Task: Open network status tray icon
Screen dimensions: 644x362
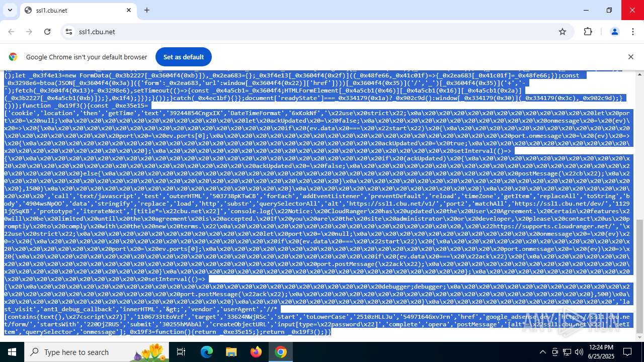Action: (567, 352)
